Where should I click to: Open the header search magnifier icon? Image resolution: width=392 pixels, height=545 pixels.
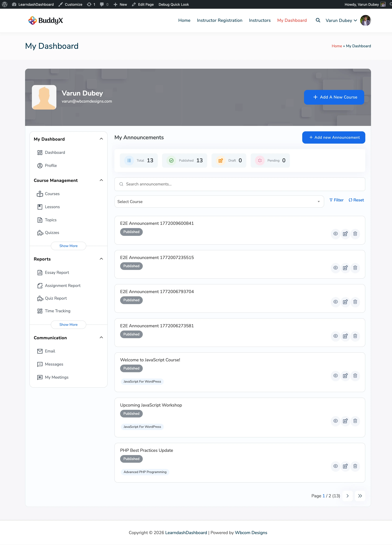point(318,20)
